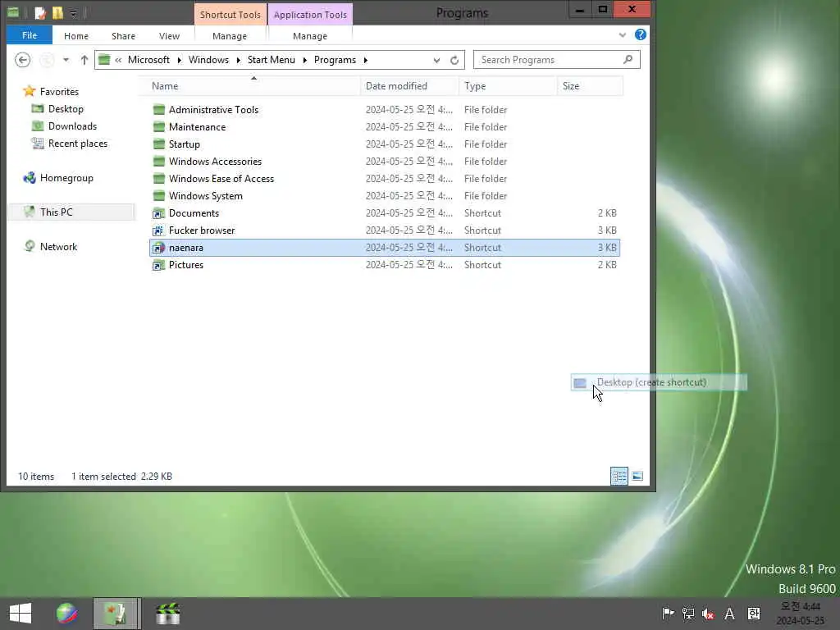Select Favorites in the navigation pane

[59, 92]
